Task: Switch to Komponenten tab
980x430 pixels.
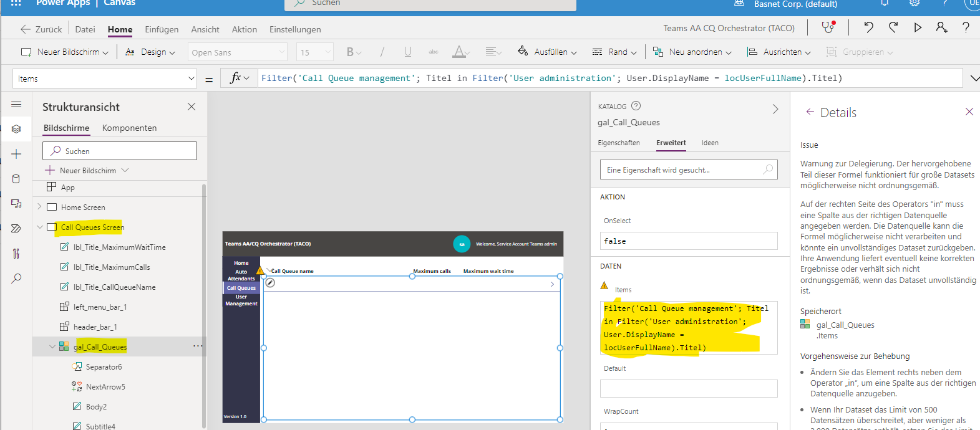Action: point(129,128)
